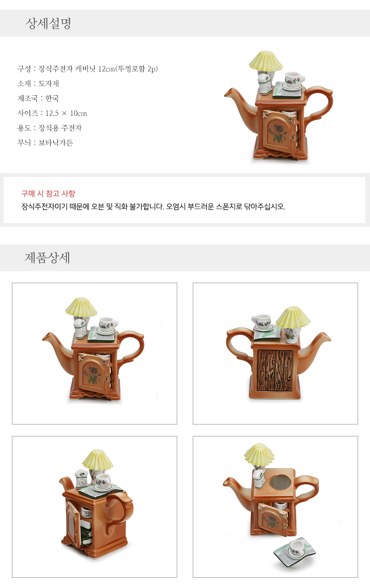The image size is (370, 588).
Task: Click the 무늬 : 보타닉가든 line
Action: 45,143
